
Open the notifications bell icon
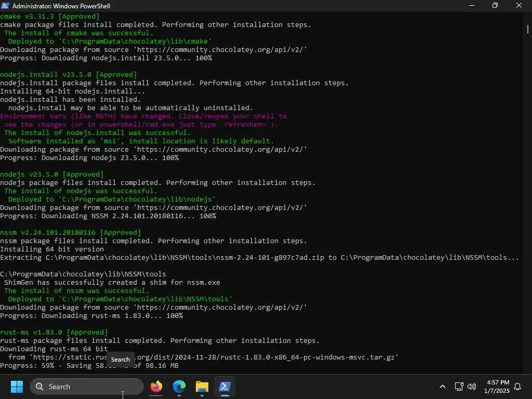click(518, 387)
